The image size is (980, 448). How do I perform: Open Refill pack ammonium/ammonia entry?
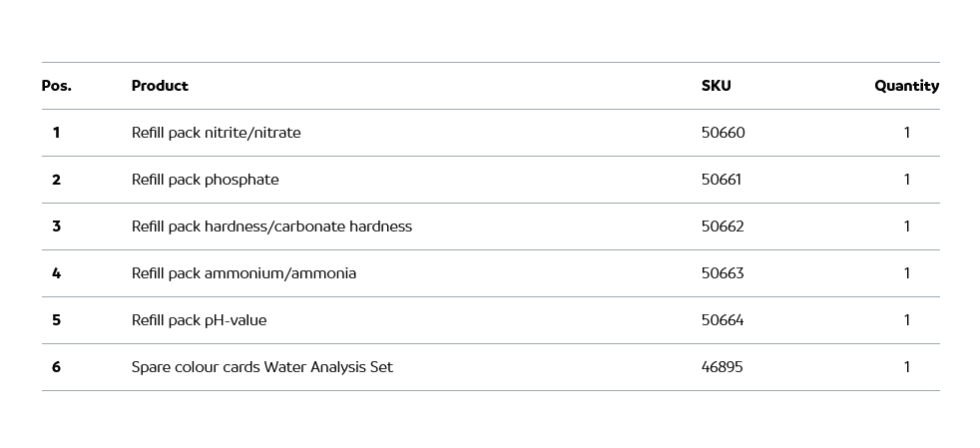[244, 273]
